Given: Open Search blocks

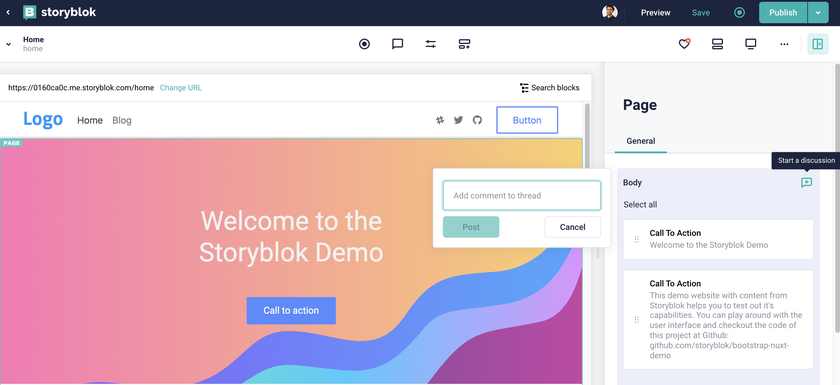Looking at the screenshot, I should click(550, 88).
